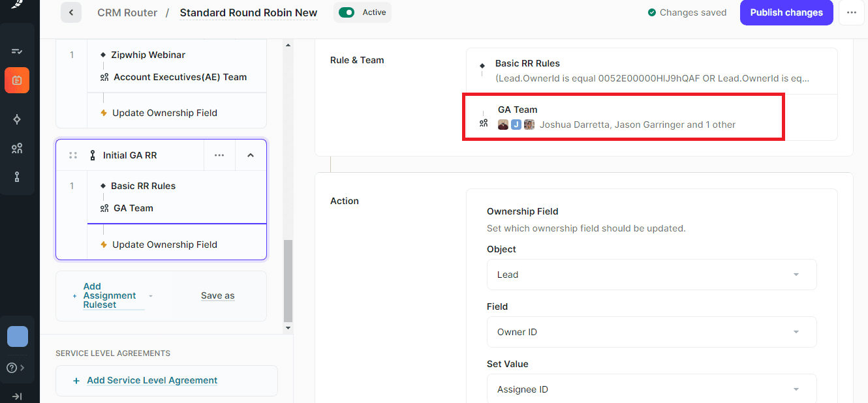The height and width of the screenshot is (403, 868).
Task: Open the Object dropdown showing Lead
Action: click(x=651, y=275)
